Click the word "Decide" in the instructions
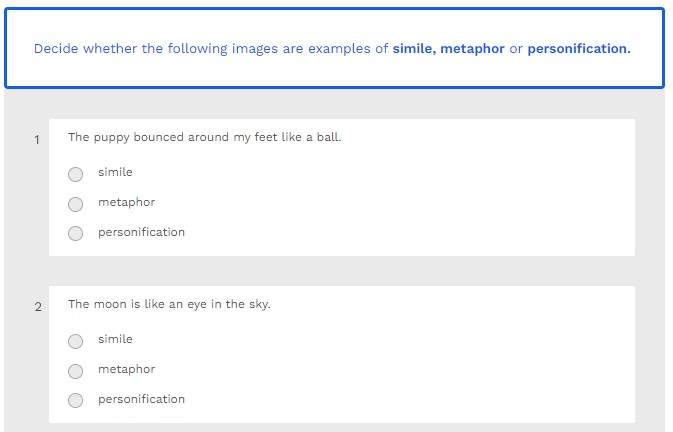Image resolution: width=673 pixels, height=432 pixels. (56, 48)
